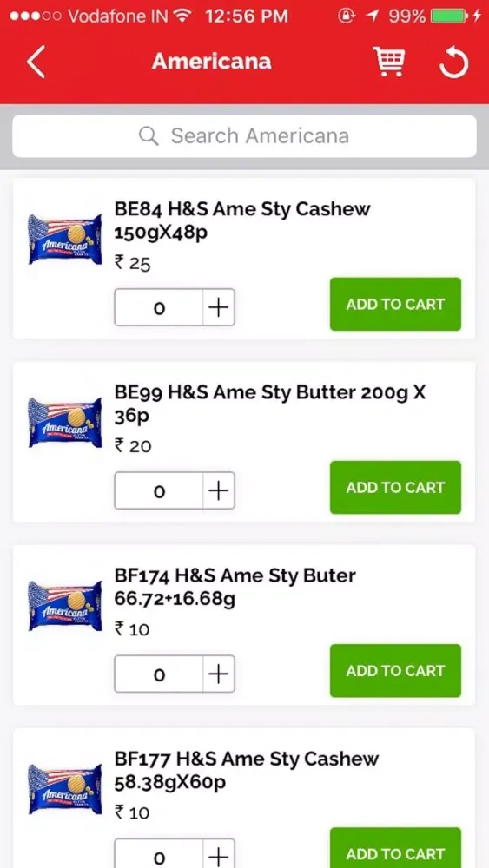Edit quantity field for BF174 Buter
Viewport: 489px width, 868px height.
click(159, 674)
